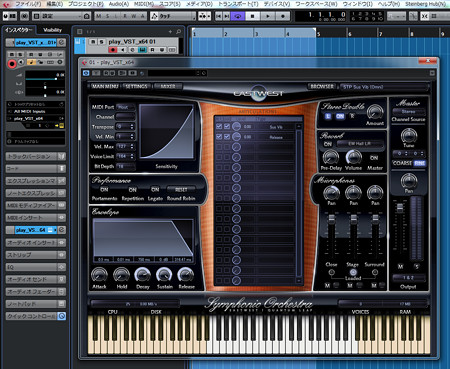450x369 pixels.
Task: Open the MIDI Port dropdown
Action: 125,107
